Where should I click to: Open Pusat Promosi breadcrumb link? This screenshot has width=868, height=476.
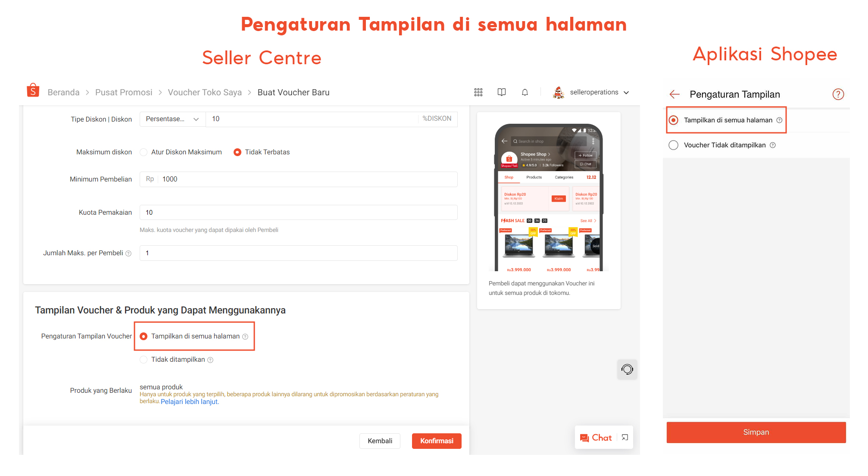(122, 92)
